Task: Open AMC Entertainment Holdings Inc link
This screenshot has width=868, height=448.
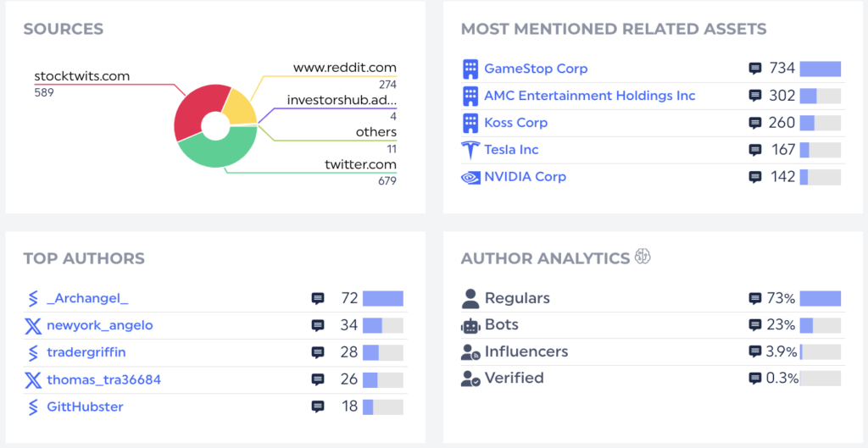Action: click(589, 96)
